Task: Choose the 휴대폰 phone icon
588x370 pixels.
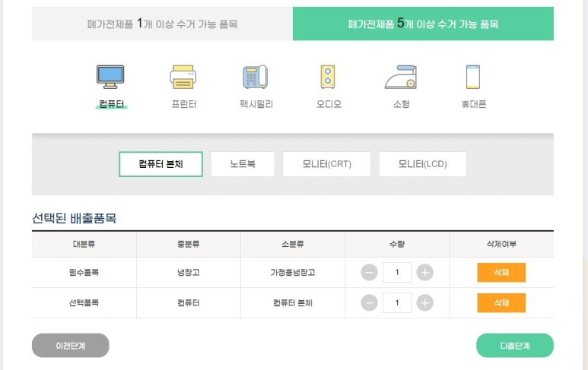Action: (473, 77)
